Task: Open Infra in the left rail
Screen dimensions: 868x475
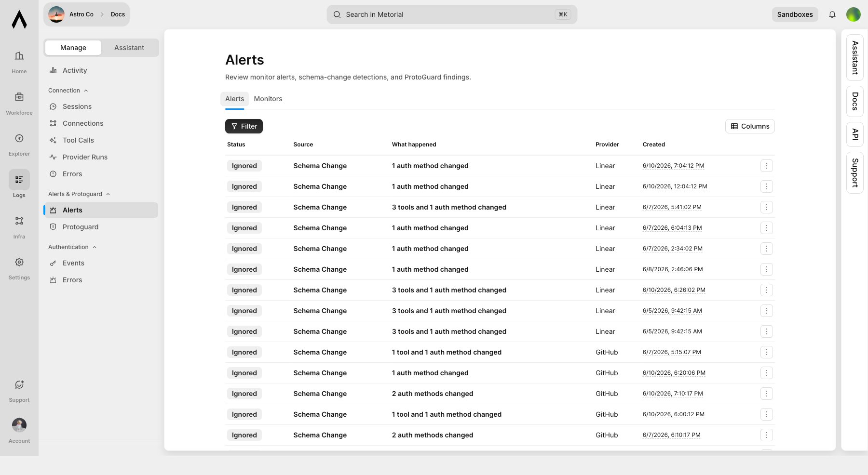Action: 19,228
